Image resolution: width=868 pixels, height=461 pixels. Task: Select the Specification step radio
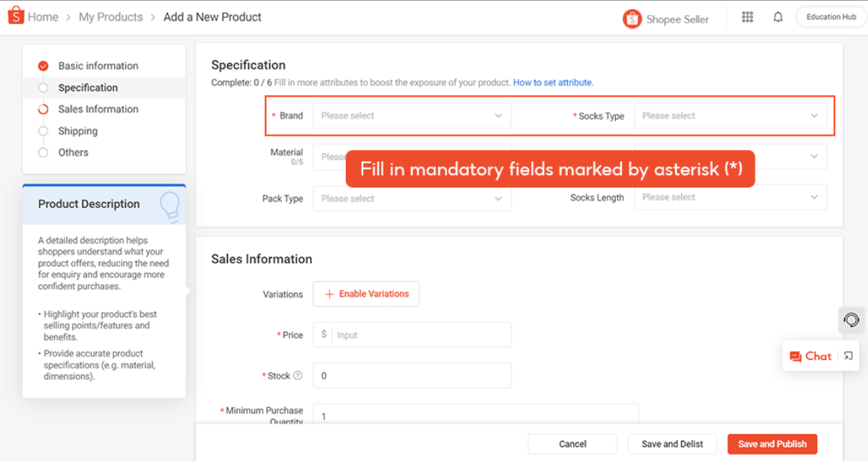coord(44,88)
